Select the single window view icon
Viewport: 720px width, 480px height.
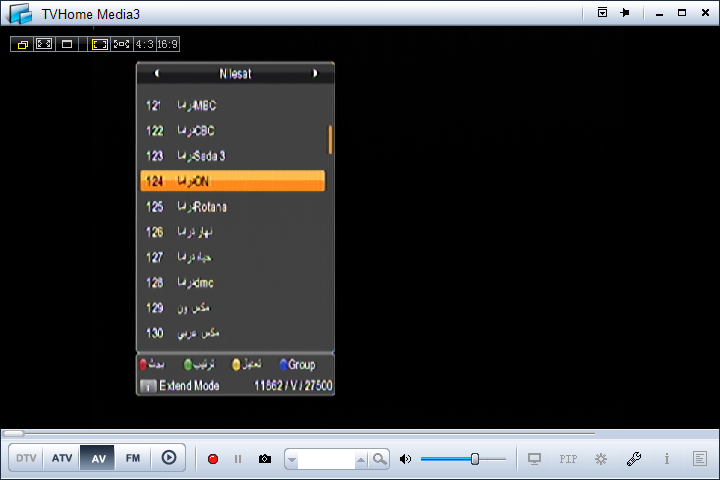(x=67, y=44)
